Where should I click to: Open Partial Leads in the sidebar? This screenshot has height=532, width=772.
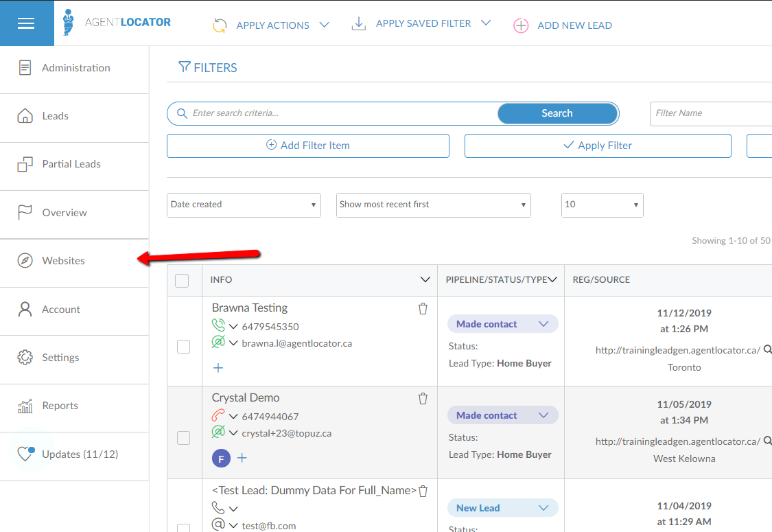point(74,165)
